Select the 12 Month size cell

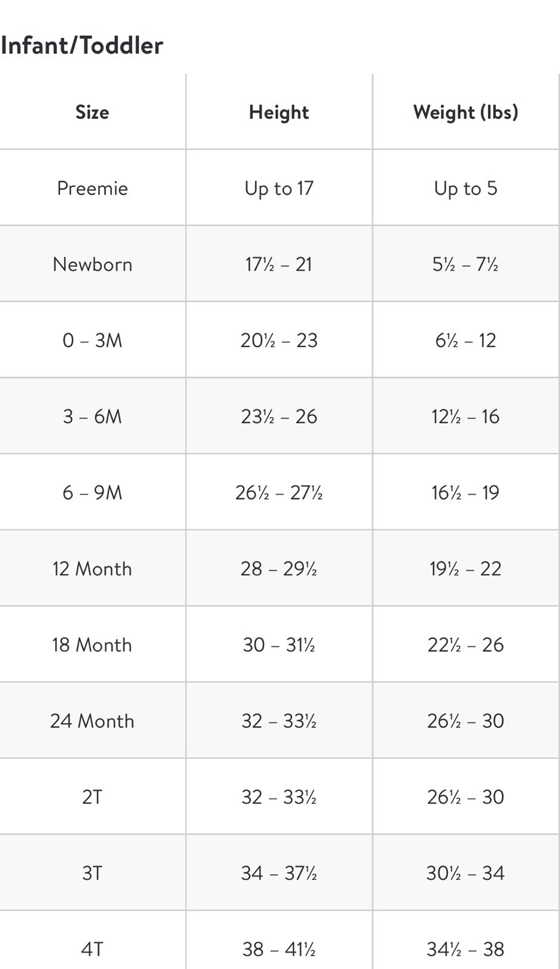click(x=92, y=568)
